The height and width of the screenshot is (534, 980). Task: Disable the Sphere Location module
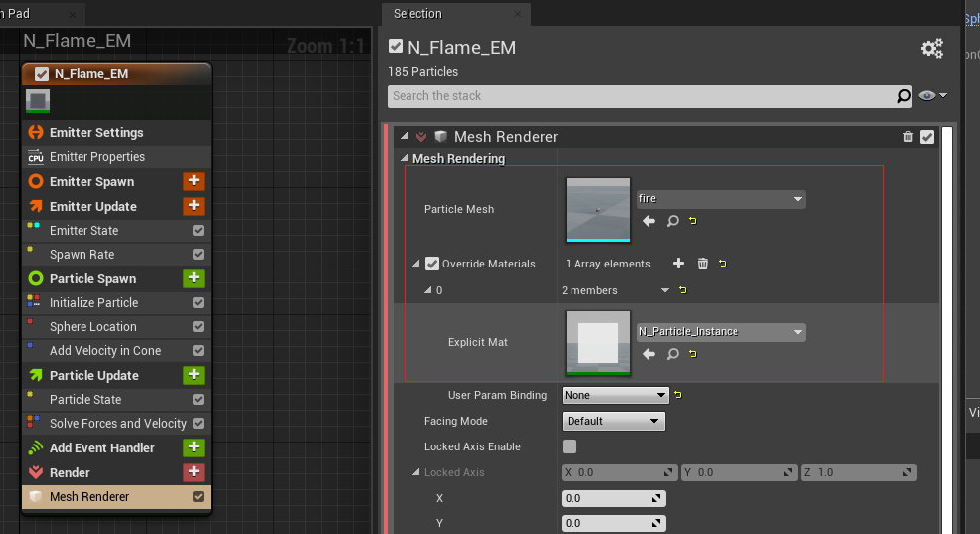click(198, 326)
